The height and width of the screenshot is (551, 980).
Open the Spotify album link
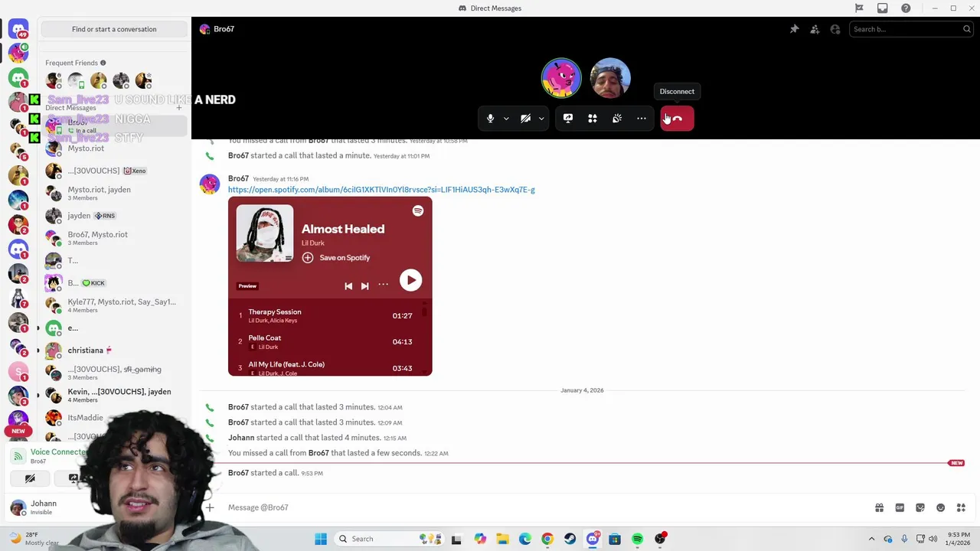381,190
